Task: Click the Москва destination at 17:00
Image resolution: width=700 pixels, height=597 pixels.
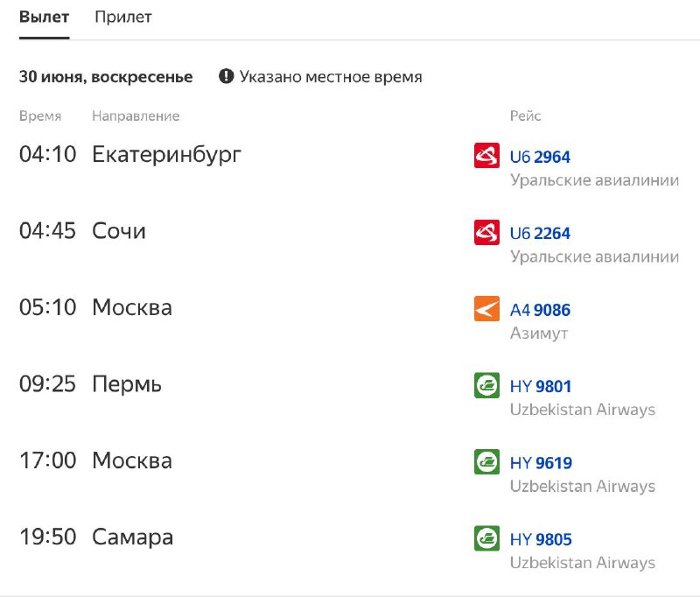Action: tap(132, 460)
